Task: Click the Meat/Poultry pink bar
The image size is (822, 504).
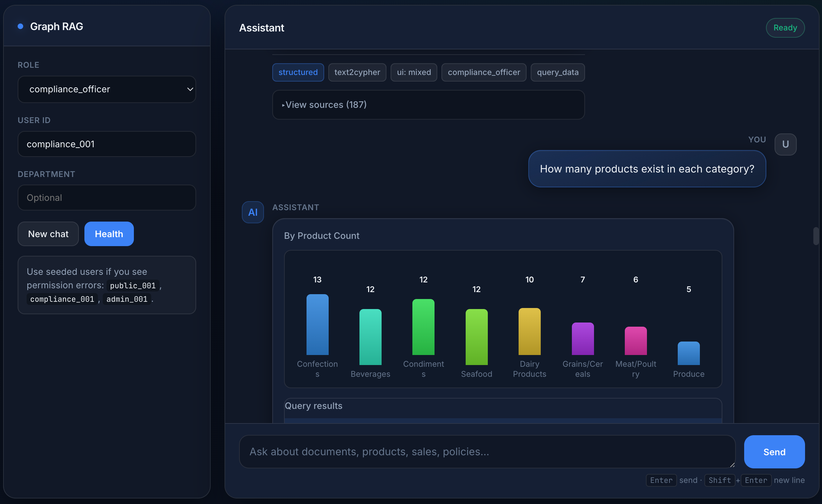Action: [x=636, y=341]
